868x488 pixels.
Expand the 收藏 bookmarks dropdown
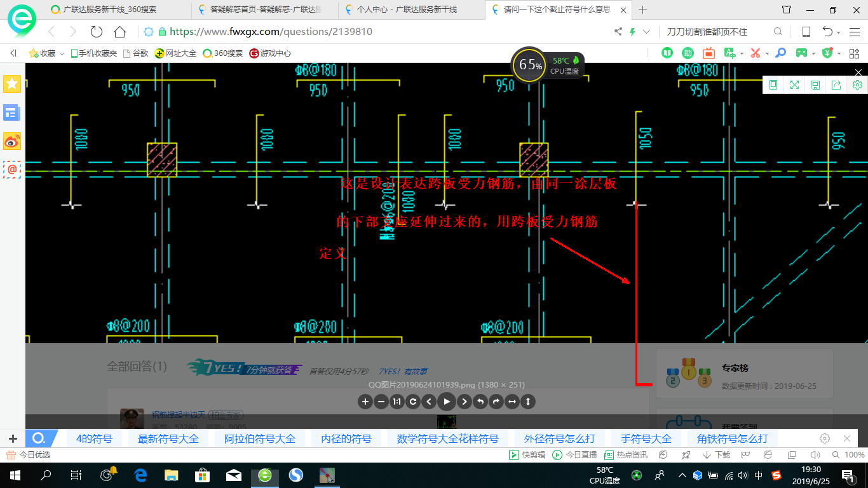(x=62, y=54)
